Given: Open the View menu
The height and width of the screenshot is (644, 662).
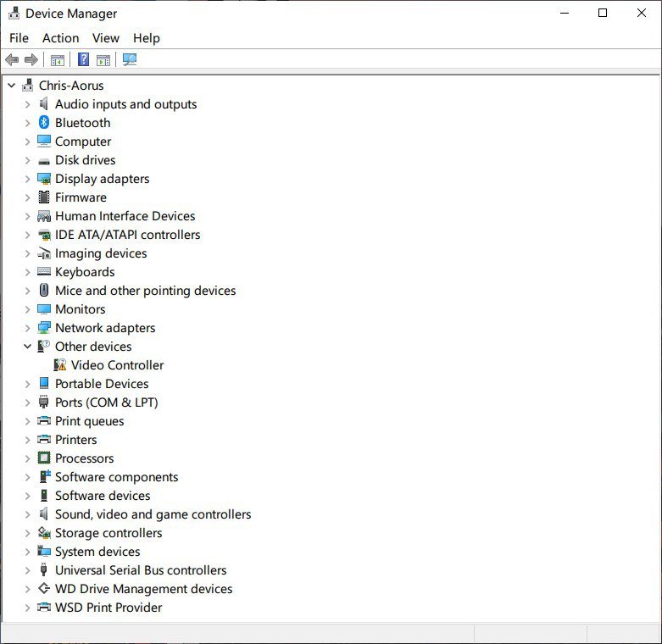Looking at the screenshot, I should (106, 38).
